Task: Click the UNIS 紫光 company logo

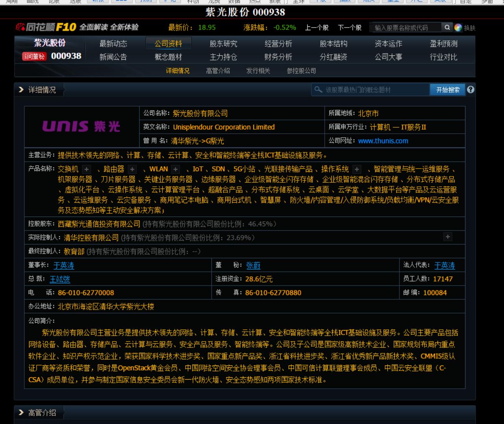Action: (81, 127)
